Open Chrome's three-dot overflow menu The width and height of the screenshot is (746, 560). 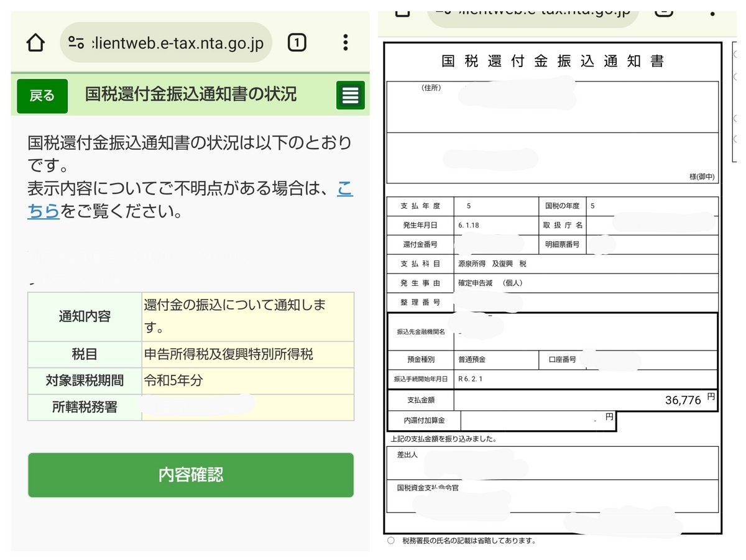click(346, 42)
